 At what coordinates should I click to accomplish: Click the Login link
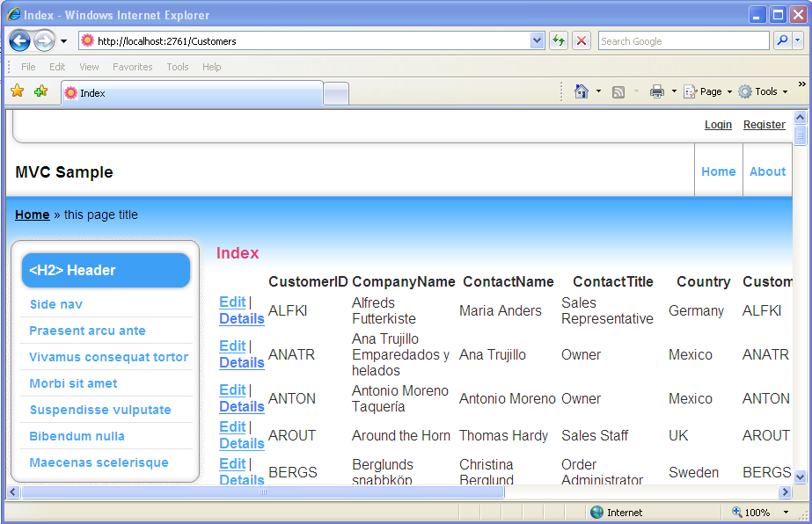click(718, 124)
